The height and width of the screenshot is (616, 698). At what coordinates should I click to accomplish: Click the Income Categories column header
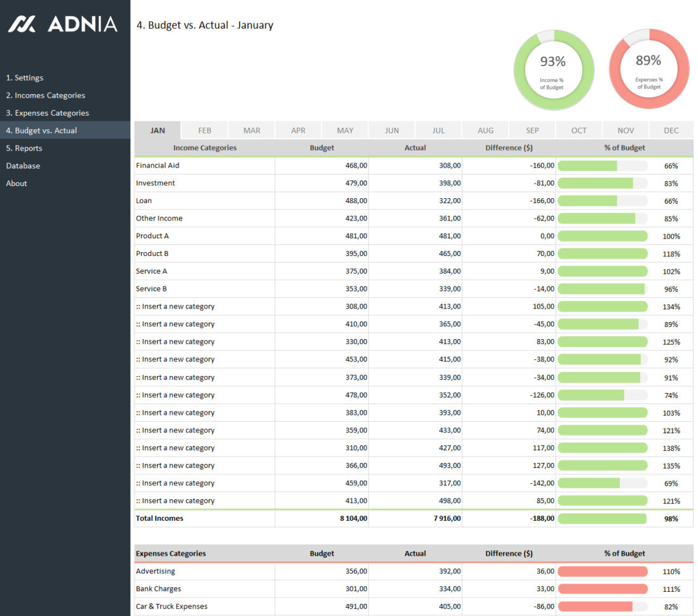pyautogui.click(x=205, y=147)
